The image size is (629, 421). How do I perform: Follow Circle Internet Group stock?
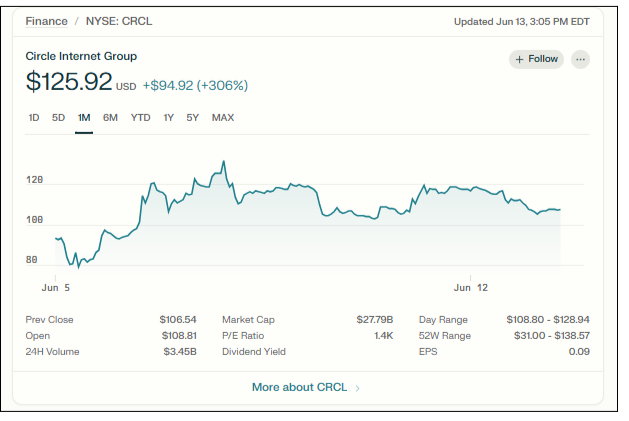click(536, 59)
